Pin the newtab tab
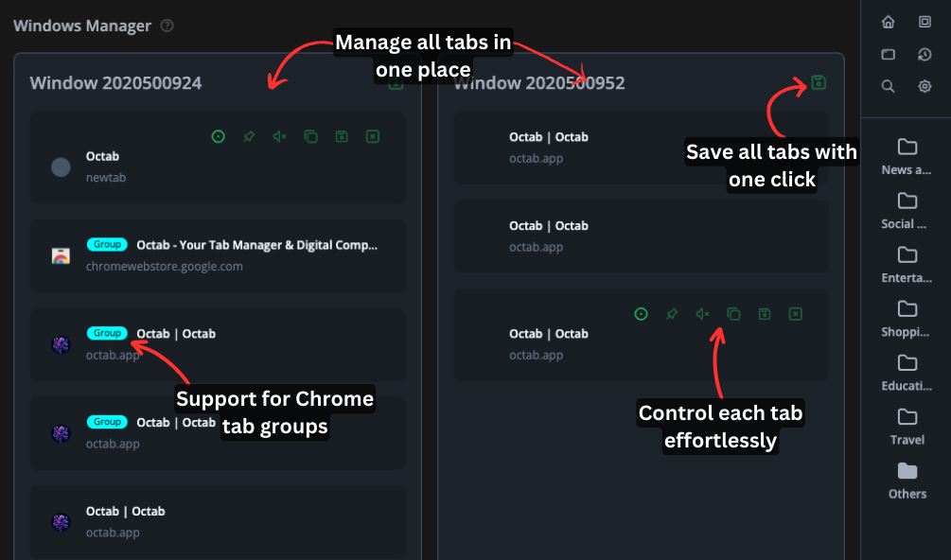951x560 pixels. [x=249, y=136]
